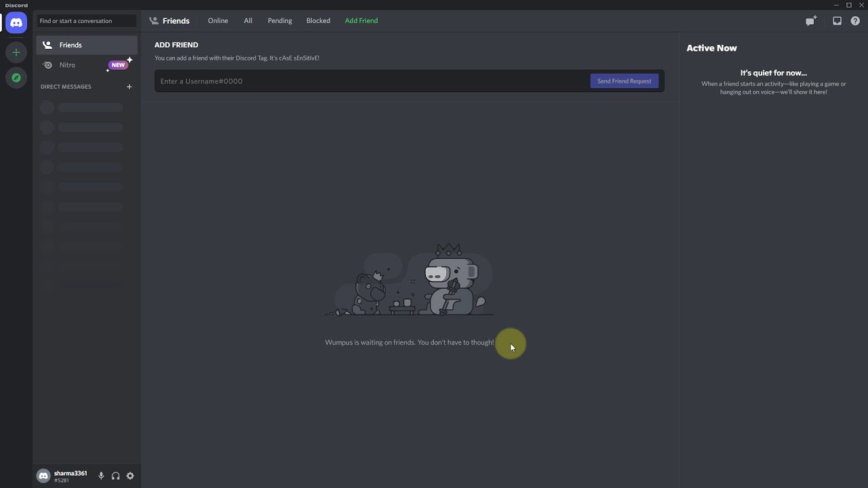The image size is (868, 488).
Task: Select the Add Friend tab
Action: point(361,21)
